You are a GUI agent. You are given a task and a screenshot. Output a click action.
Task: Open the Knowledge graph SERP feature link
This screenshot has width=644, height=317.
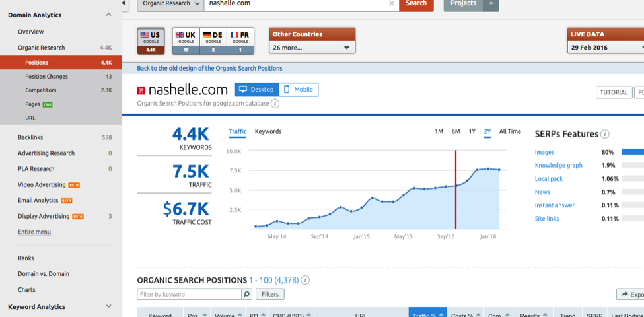click(559, 166)
